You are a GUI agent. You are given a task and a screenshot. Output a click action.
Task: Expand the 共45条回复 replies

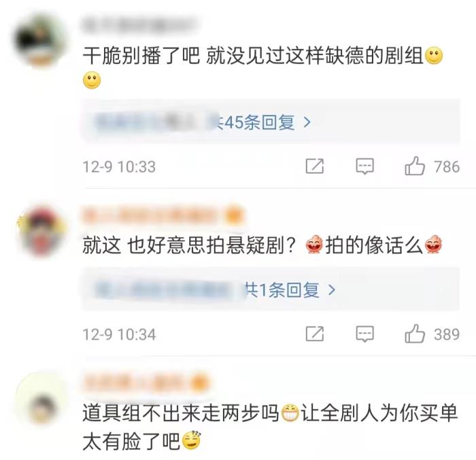[271, 121]
